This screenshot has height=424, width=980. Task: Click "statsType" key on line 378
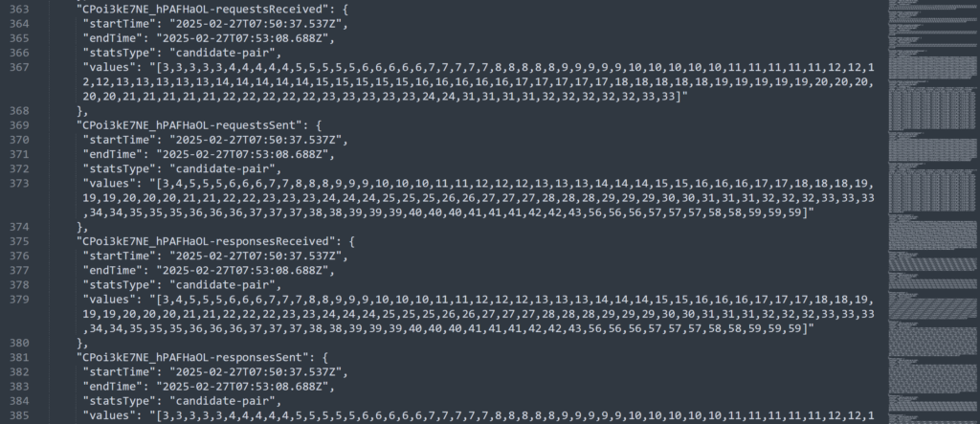[120, 285]
